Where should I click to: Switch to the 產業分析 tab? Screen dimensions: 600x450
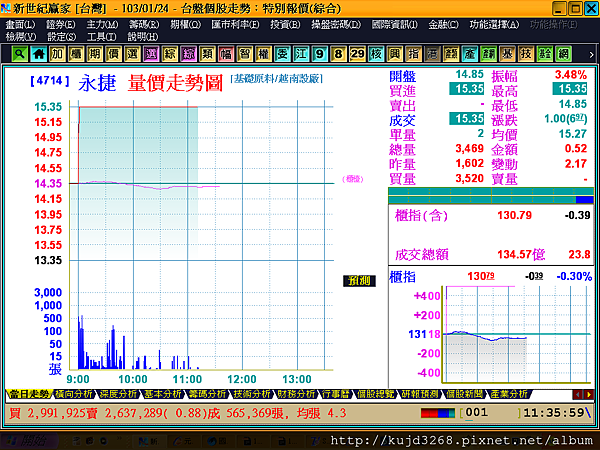(x=509, y=394)
